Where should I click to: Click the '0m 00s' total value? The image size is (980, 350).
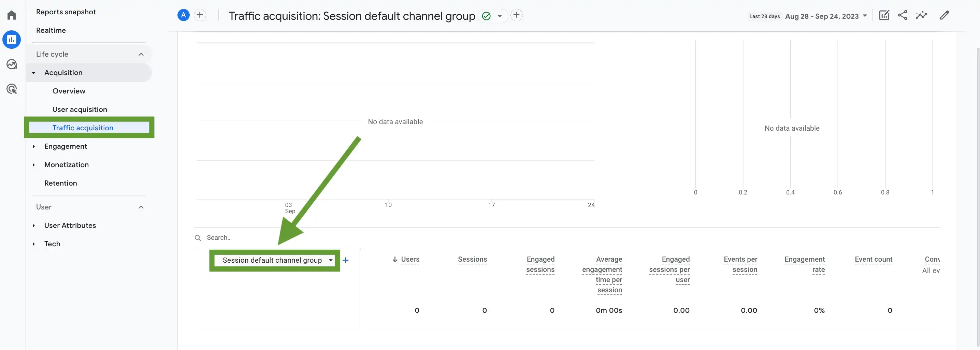coord(609,310)
